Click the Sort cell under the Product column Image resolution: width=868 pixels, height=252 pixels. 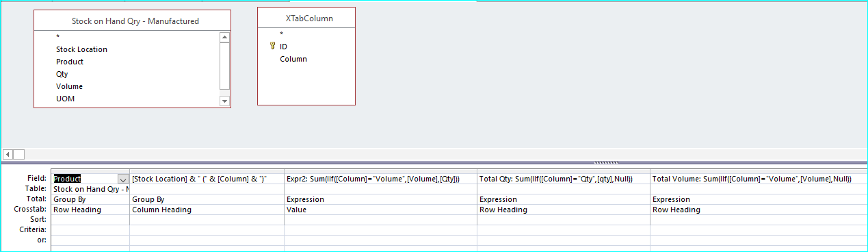pyautogui.click(x=90, y=220)
